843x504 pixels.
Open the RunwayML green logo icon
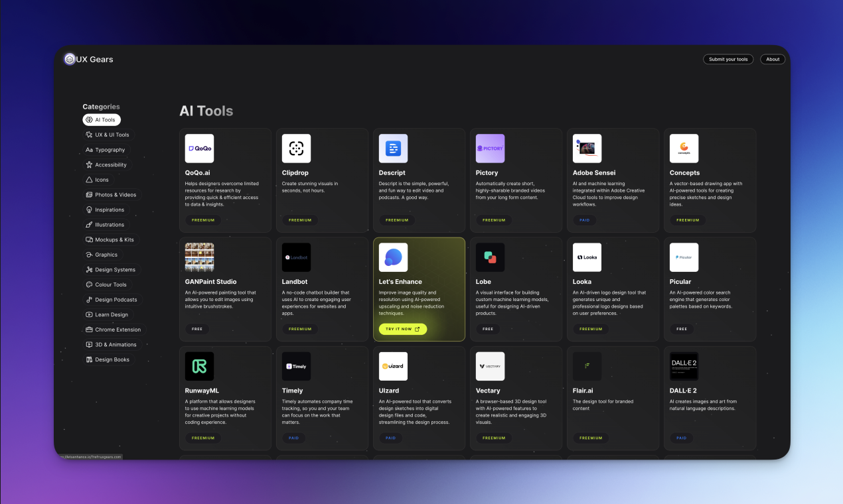point(199,366)
